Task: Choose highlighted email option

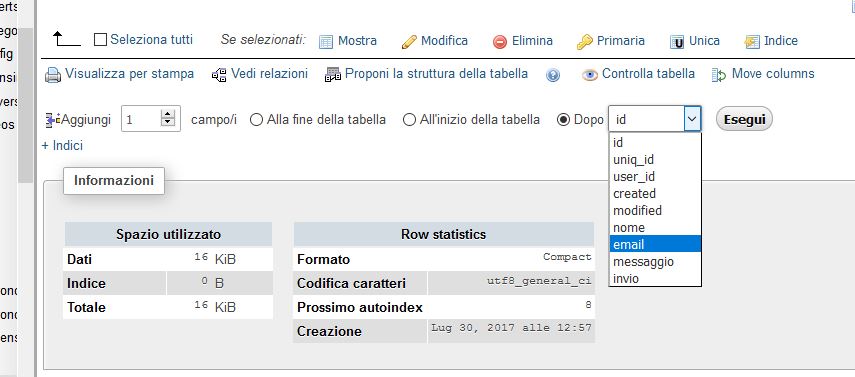Action: tap(655, 244)
